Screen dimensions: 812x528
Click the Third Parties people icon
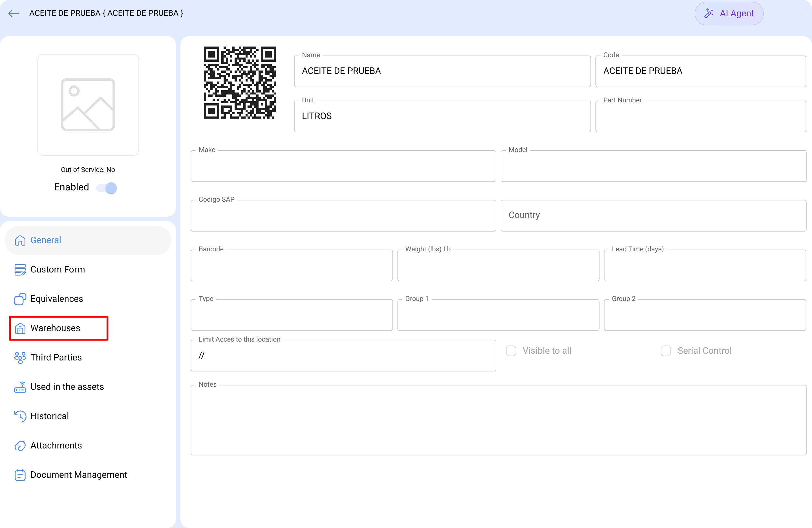20,357
